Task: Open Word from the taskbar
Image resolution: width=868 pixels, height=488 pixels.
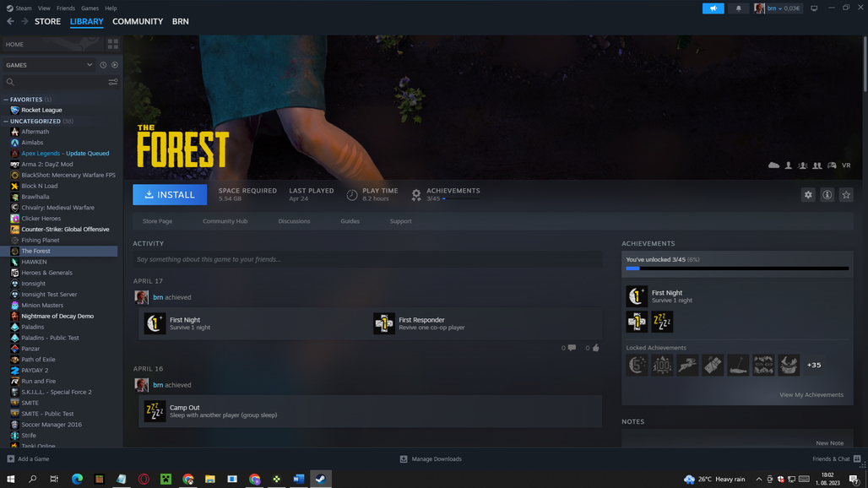Action: (x=298, y=480)
